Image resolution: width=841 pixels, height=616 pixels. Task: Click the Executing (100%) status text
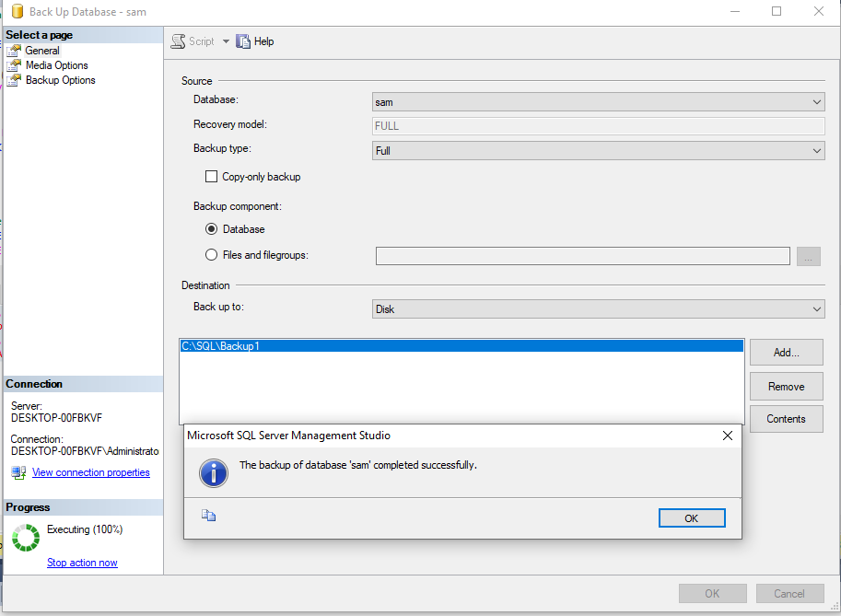pyautogui.click(x=85, y=529)
